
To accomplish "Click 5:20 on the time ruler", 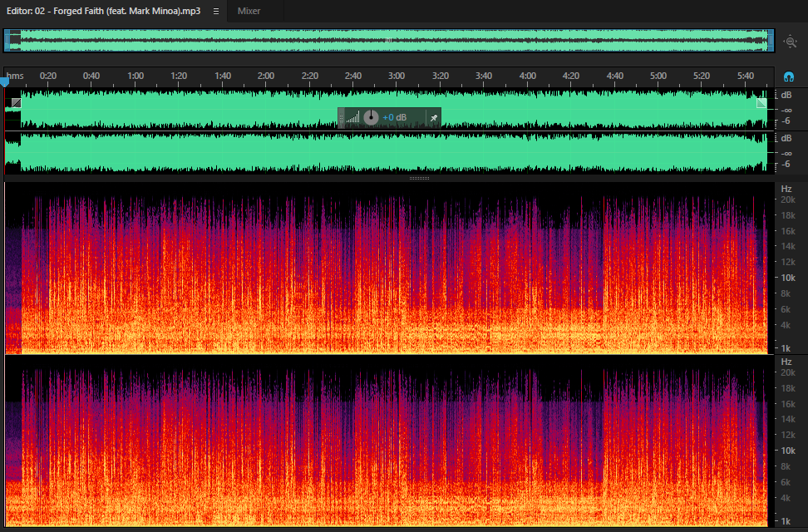I will (x=702, y=76).
